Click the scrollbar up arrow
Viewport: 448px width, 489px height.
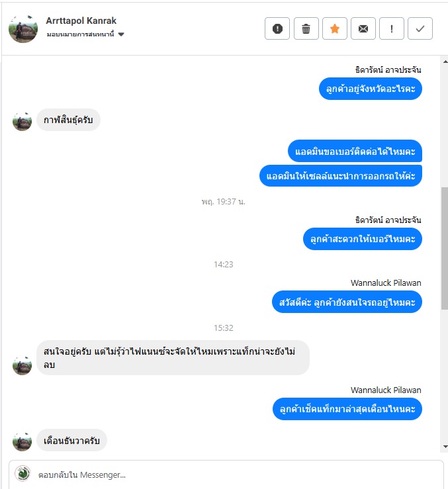(x=445, y=62)
